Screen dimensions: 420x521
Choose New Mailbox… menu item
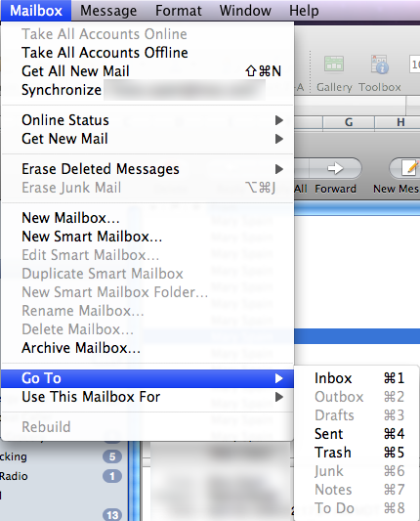(x=147, y=218)
